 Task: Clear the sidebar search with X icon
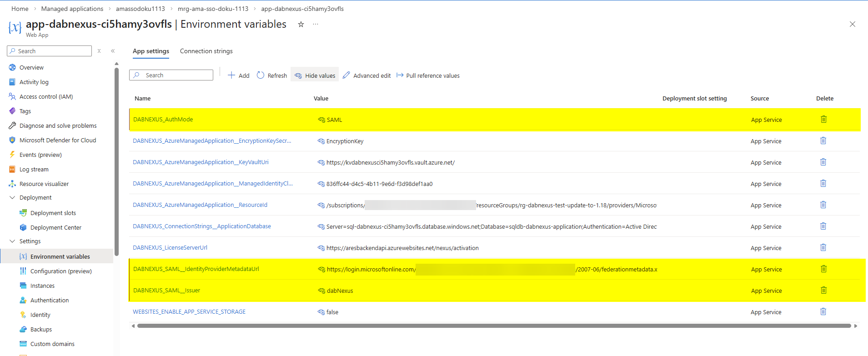tap(99, 51)
